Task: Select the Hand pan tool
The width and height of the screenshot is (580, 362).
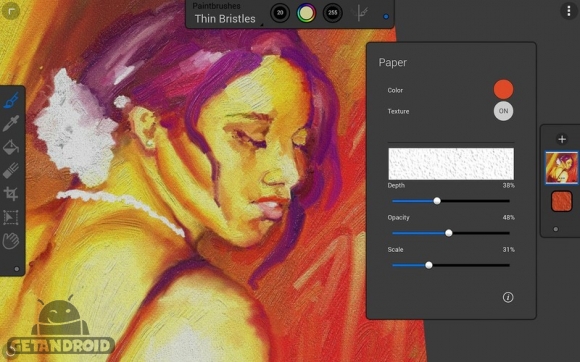Action: click(x=11, y=241)
